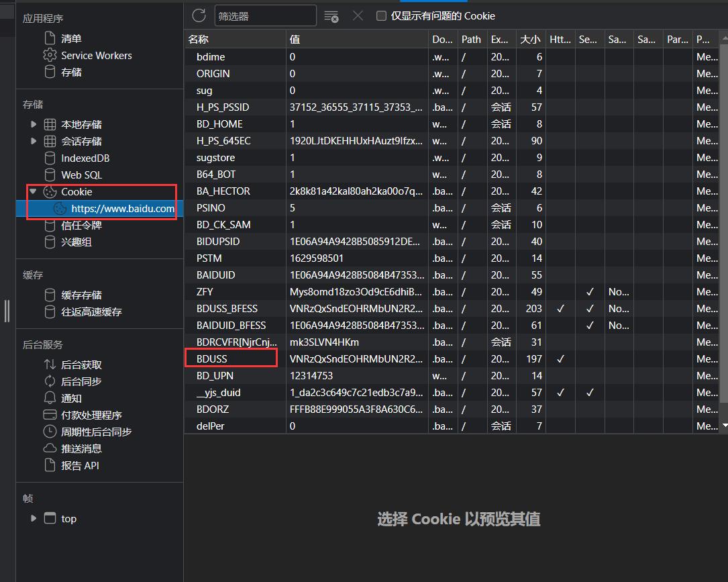Click the delete selected cookie X icon
The width and height of the screenshot is (728, 582).
click(x=358, y=15)
